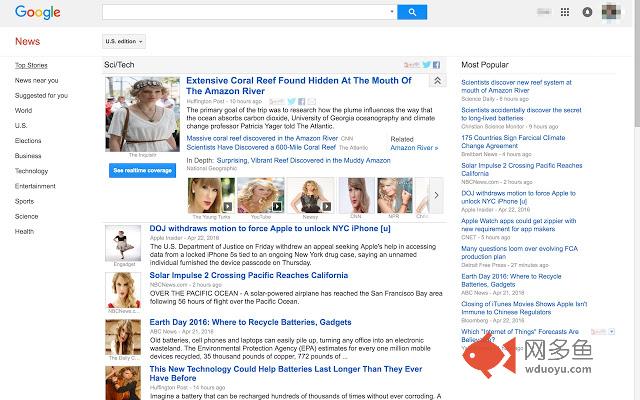
Task: Select Suggested for you in sidebar
Action: pyautogui.click(x=41, y=96)
